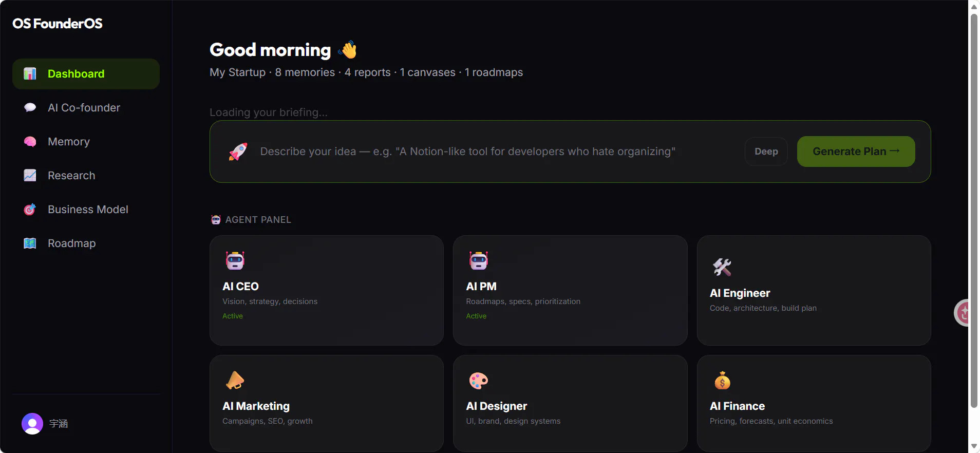Image resolution: width=980 pixels, height=453 pixels.
Task: Select the AI Finance agent title
Action: coord(737,406)
